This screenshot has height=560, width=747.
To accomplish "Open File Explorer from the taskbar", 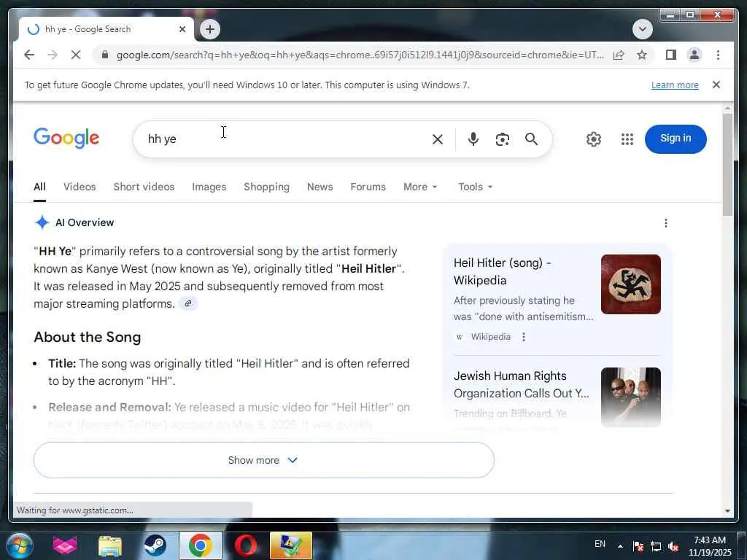I will coord(110,545).
